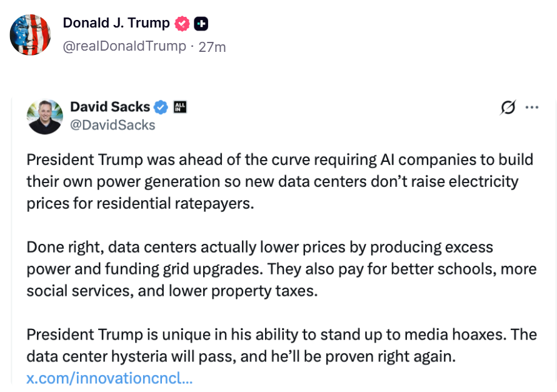The width and height of the screenshot is (557, 392).
Task: Click the 27m post timestamp
Action: 212,47
